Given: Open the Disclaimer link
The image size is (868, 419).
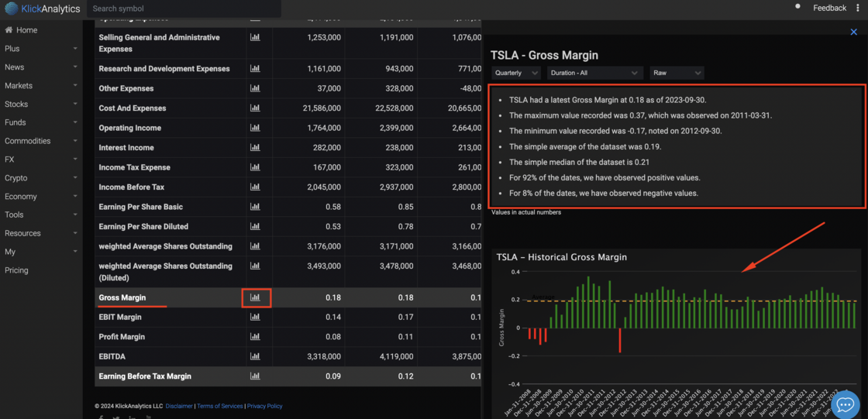Looking at the screenshot, I should tap(179, 406).
